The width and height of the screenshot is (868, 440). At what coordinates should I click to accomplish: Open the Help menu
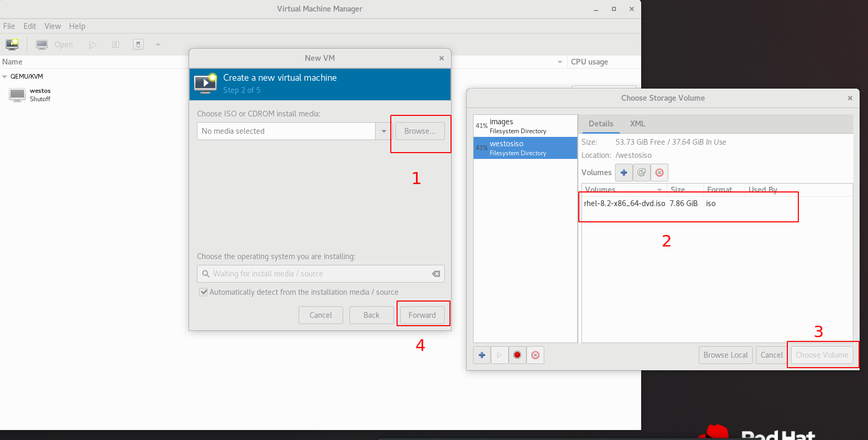pyautogui.click(x=77, y=26)
